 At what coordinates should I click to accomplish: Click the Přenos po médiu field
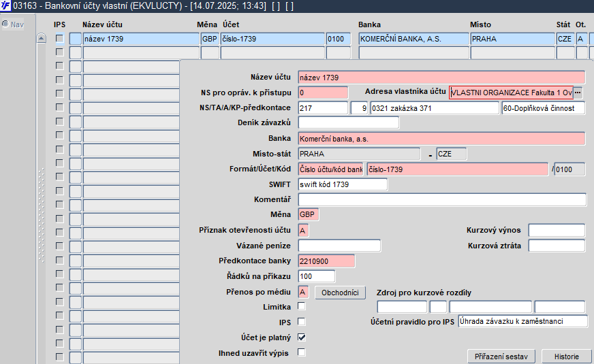[303, 292]
